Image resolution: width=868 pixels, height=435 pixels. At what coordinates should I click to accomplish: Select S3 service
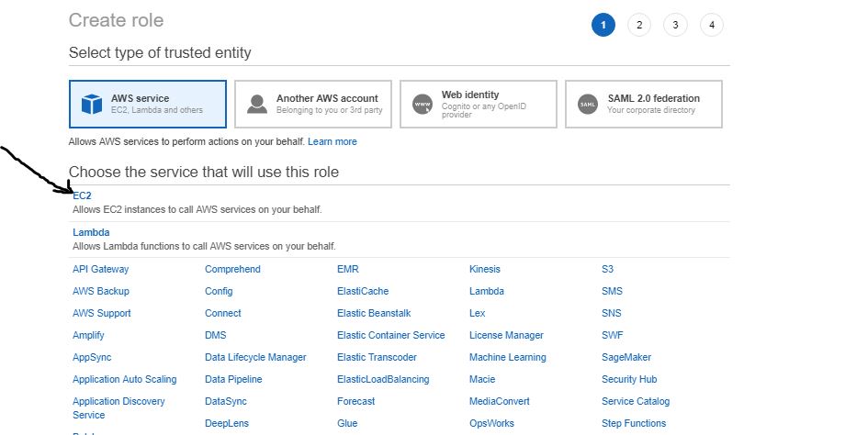click(607, 269)
